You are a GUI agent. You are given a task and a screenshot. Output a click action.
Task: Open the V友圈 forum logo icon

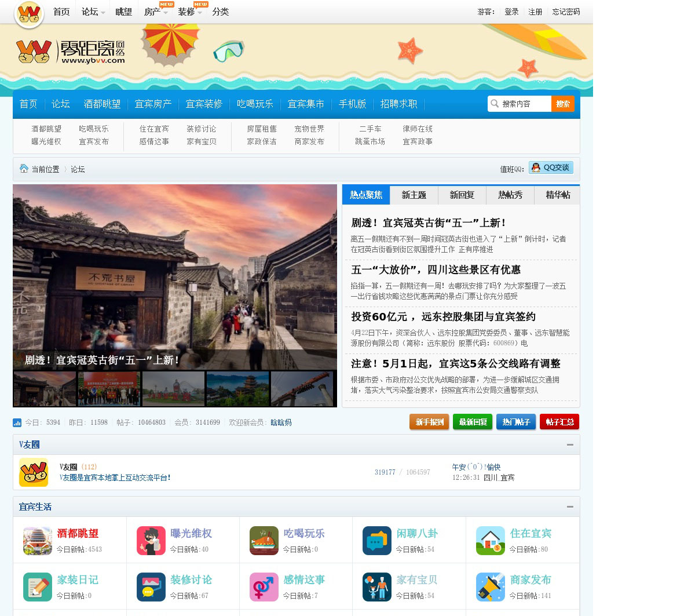tap(34, 472)
